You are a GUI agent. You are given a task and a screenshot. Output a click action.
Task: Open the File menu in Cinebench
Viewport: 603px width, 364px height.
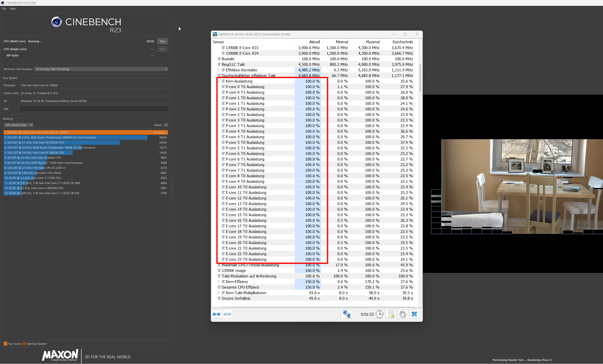(x=4, y=9)
